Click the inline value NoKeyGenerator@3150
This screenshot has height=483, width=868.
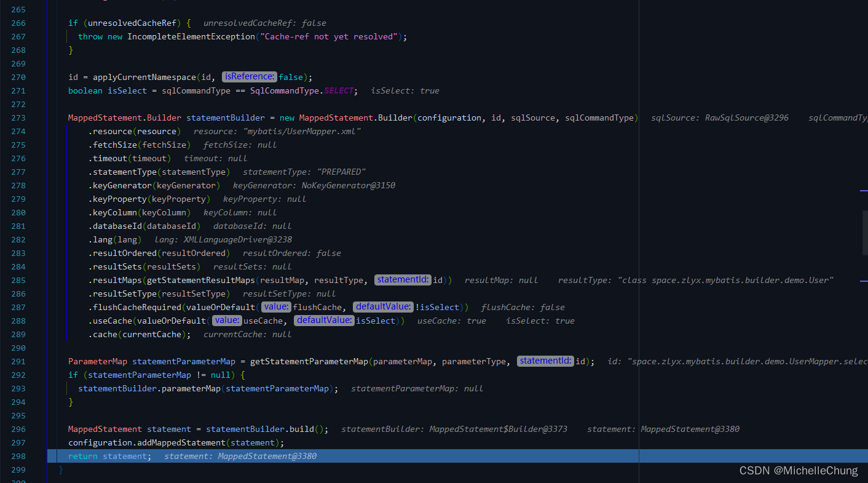pos(349,185)
